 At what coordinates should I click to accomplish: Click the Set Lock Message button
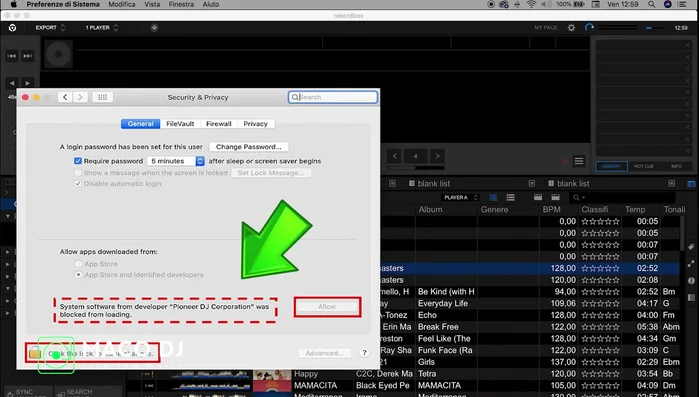click(x=271, y=173)
